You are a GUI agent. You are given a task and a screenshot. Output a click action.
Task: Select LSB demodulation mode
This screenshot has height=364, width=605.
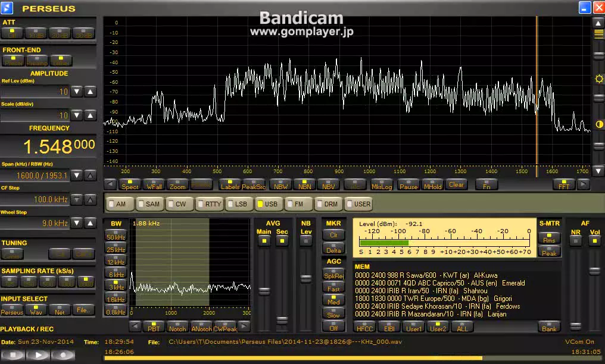point(239,204)
